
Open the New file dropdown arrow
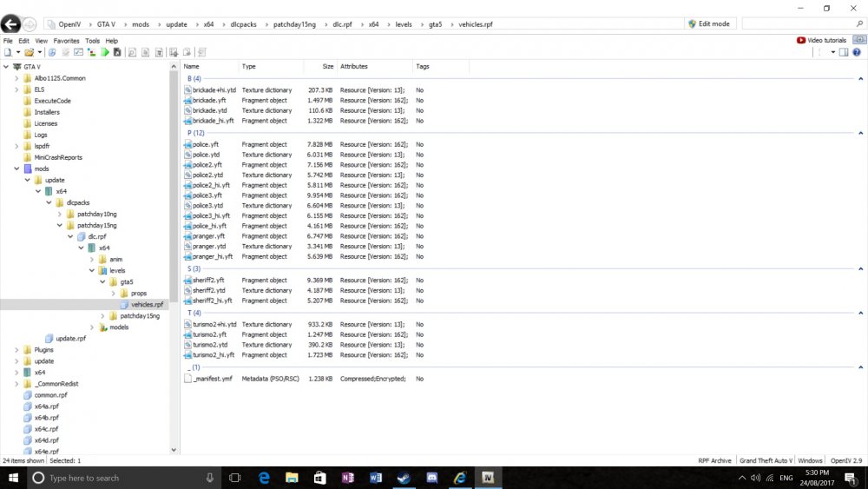(x=17, y=52)
